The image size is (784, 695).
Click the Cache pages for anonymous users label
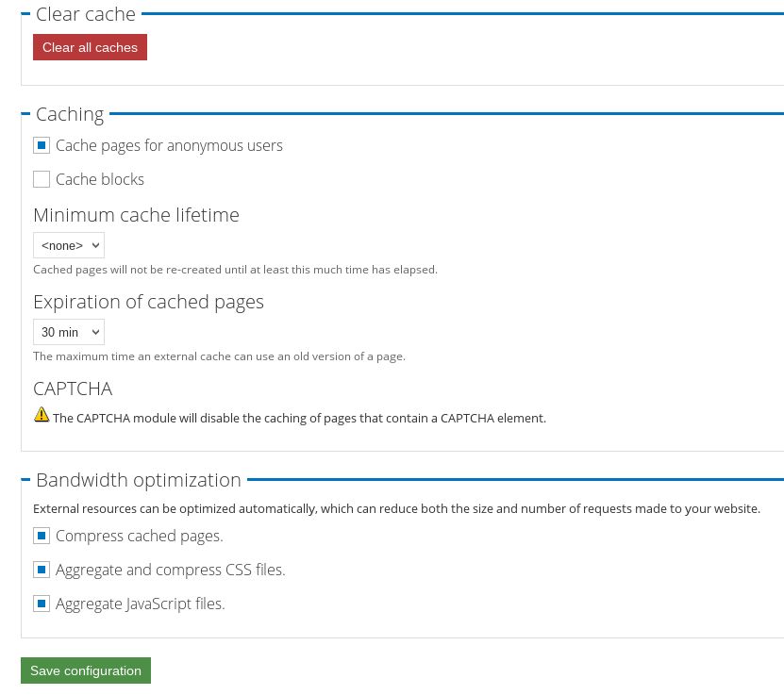[x=169, y=145]
